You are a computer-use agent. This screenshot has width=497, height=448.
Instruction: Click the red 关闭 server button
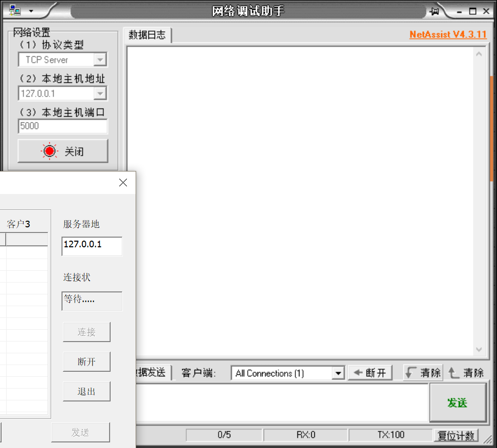coord(63,151)
